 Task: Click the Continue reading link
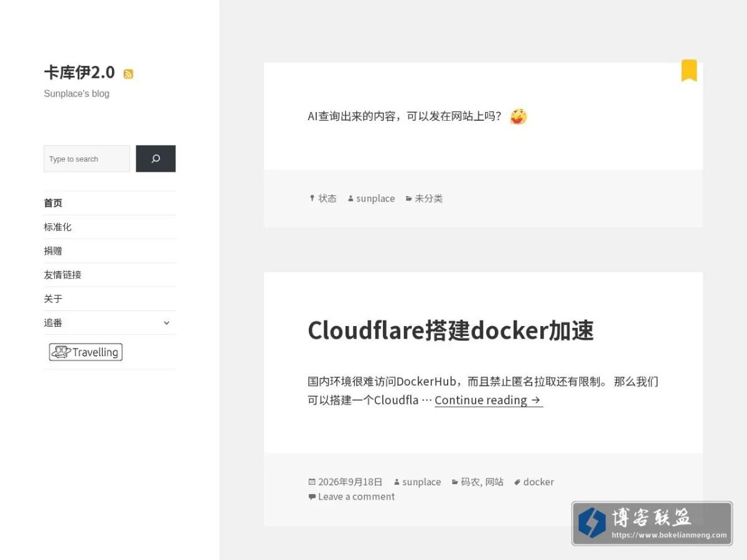[489, 400]
